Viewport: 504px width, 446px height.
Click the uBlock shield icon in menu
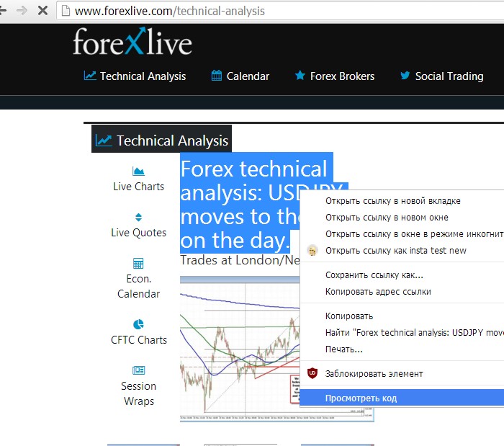(312, 373)
